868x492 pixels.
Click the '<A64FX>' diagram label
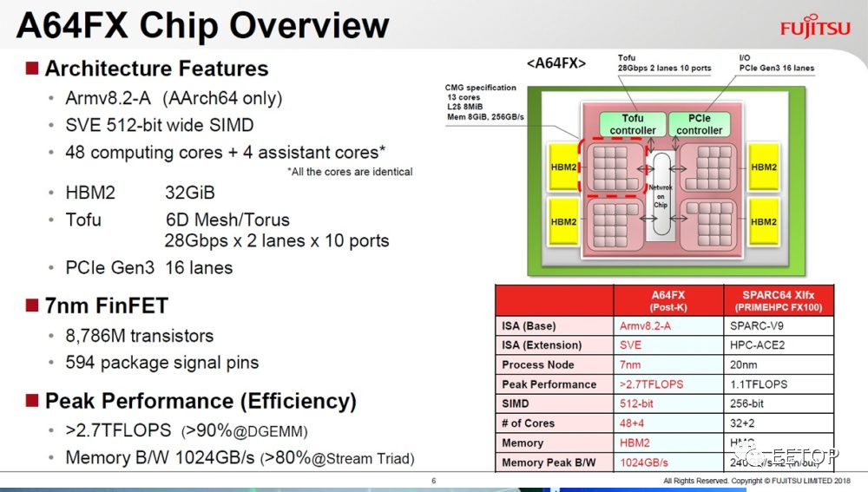coord(556,63)
